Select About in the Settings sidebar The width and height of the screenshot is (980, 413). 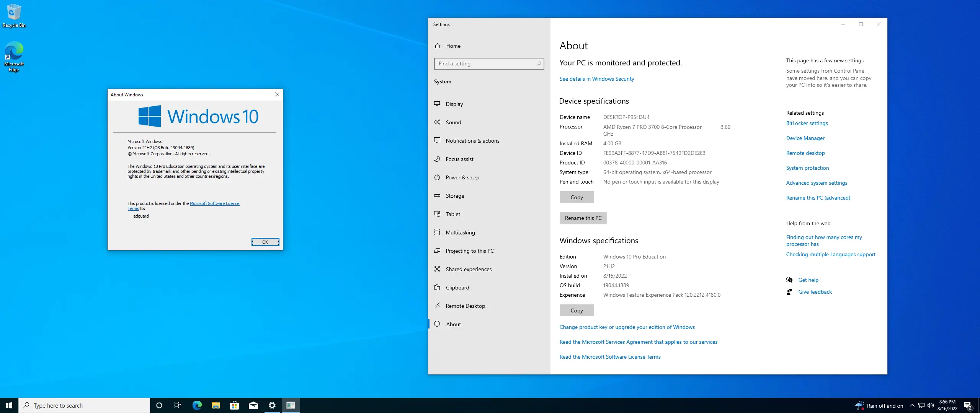click(453, 324)
